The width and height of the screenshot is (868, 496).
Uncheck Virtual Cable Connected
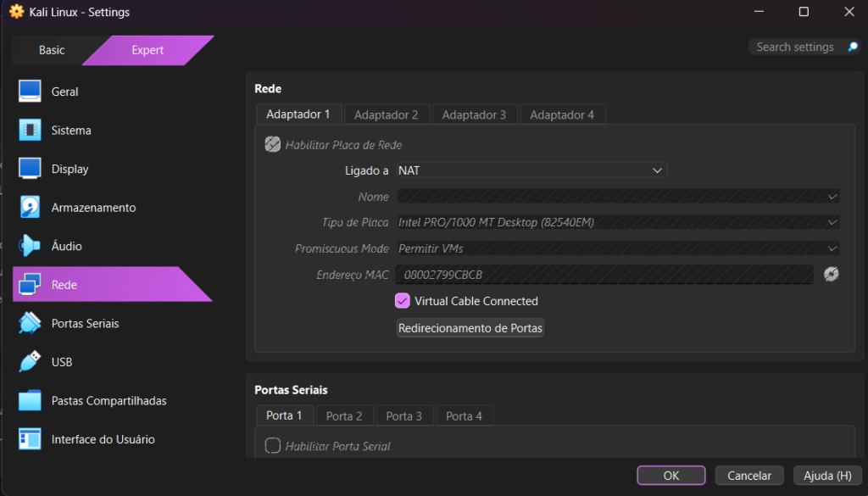pyautogui.click(x=403, y=301)
